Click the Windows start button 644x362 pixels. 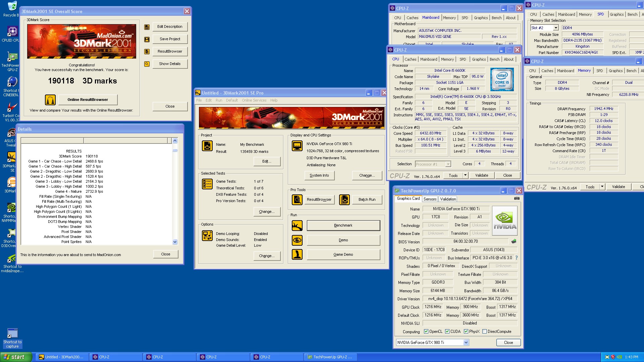[16, 357]
